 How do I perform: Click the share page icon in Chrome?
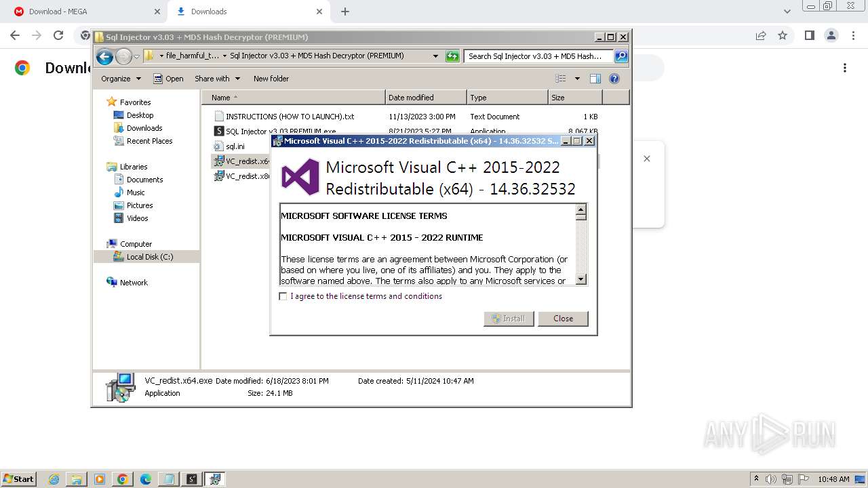[x=761, y=35]
